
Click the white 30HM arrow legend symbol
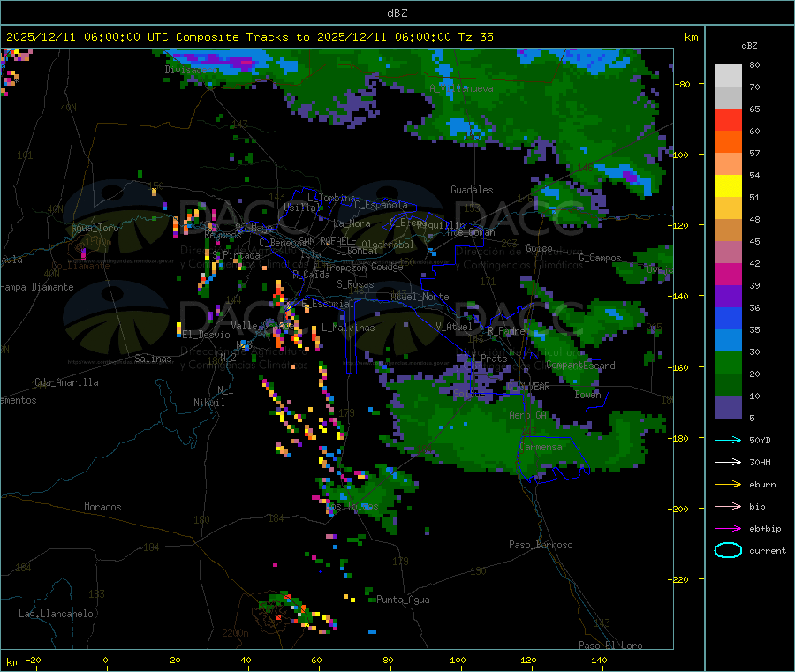coord(728,462)
